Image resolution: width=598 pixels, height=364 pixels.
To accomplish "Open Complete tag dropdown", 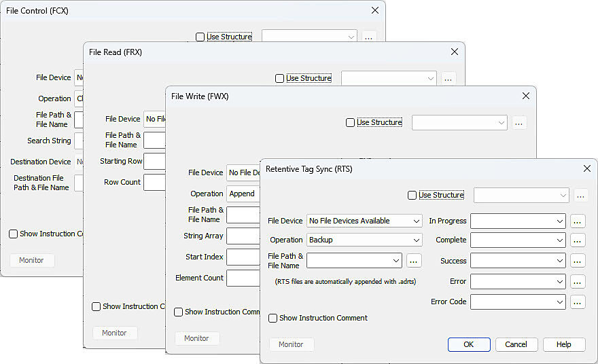I will (518, 240).
